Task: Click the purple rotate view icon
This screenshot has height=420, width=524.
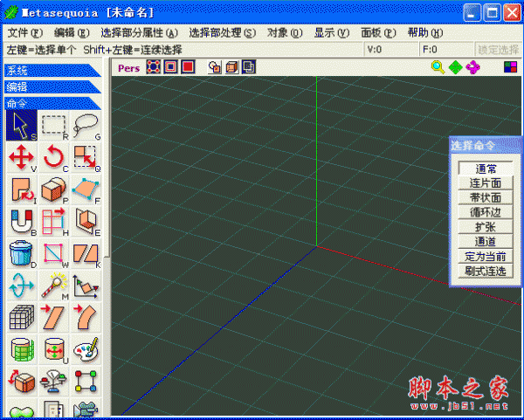Action: point(472,67)
